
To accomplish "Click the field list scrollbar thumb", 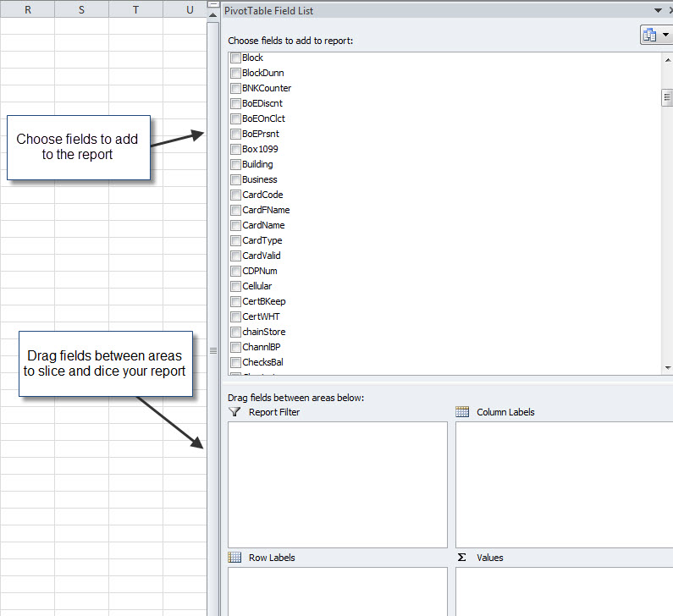I will click(x=667, y=97).
